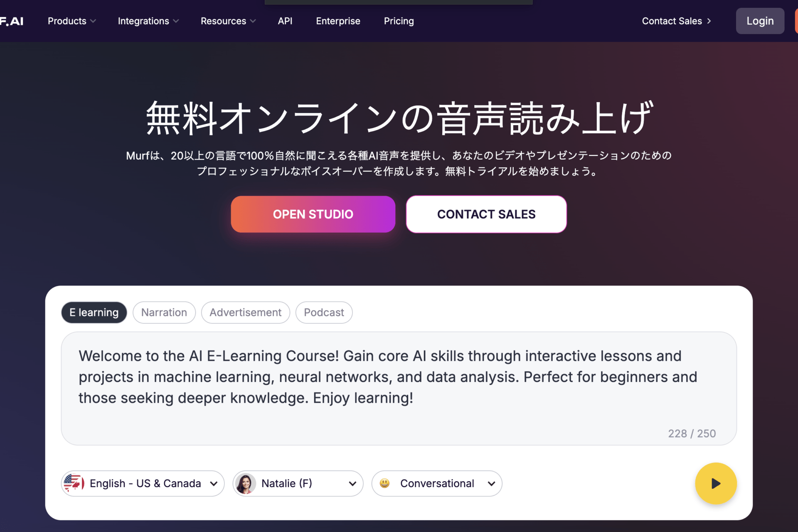Select the E learning chip
798x532 pixels.
coord(94,312)
